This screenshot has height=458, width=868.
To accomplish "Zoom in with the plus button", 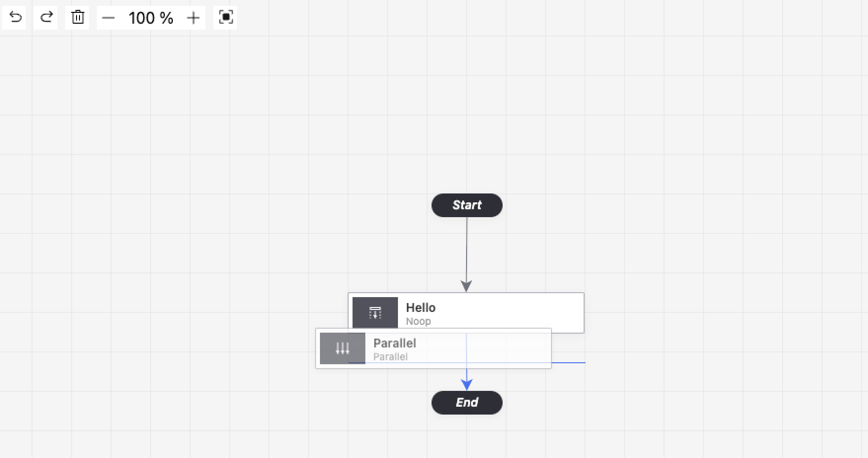I will pyautogui.click(x=193, y=18).
